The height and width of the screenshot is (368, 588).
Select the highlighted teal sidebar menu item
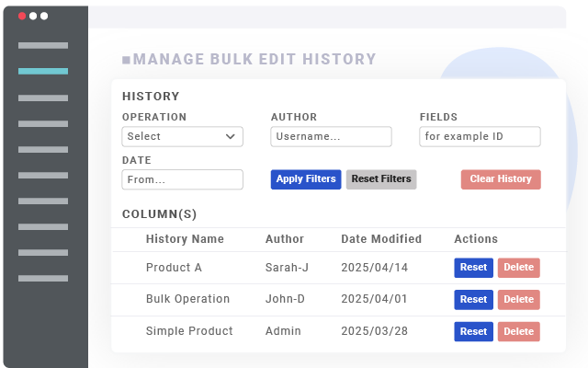click(x=43, y=71)
